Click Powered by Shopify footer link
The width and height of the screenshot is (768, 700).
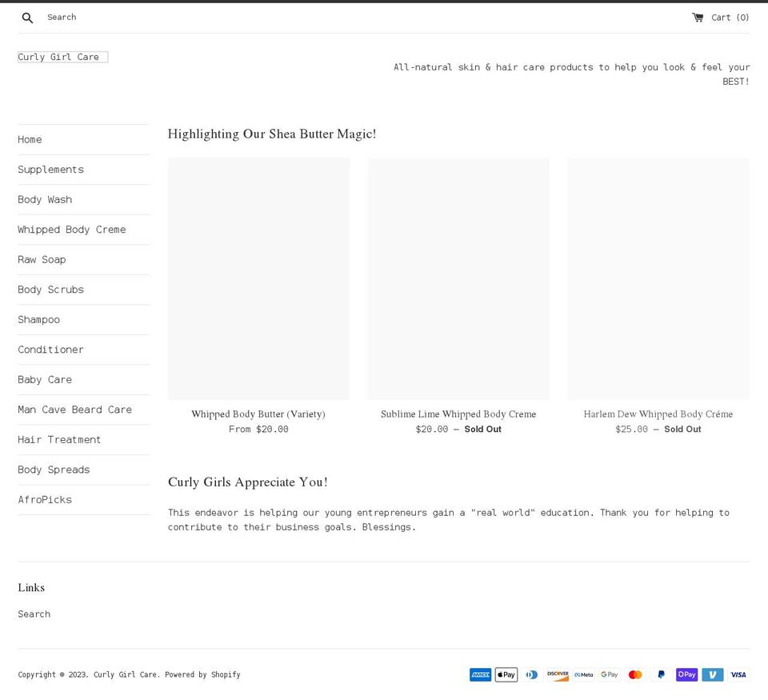[202, 674]
